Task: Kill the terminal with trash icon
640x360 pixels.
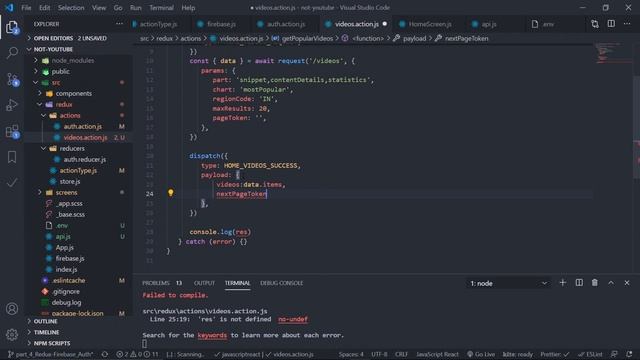Action: coord(595,282)
